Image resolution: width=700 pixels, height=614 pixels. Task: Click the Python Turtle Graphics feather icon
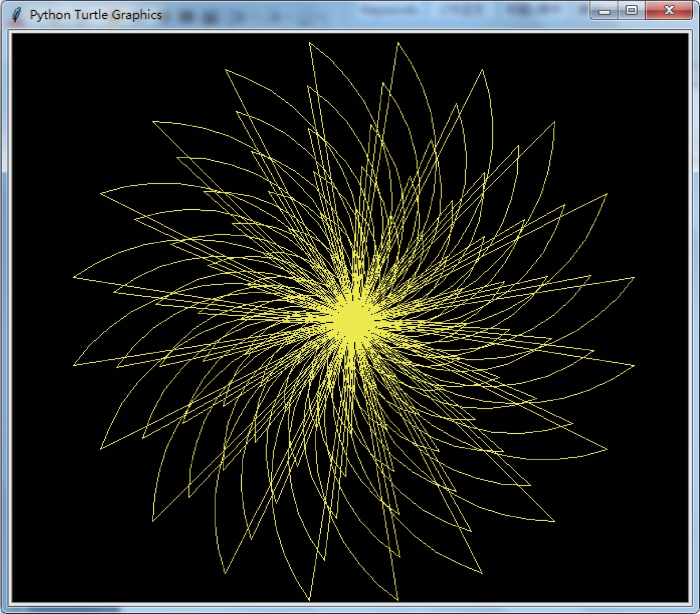coord(17,15)
